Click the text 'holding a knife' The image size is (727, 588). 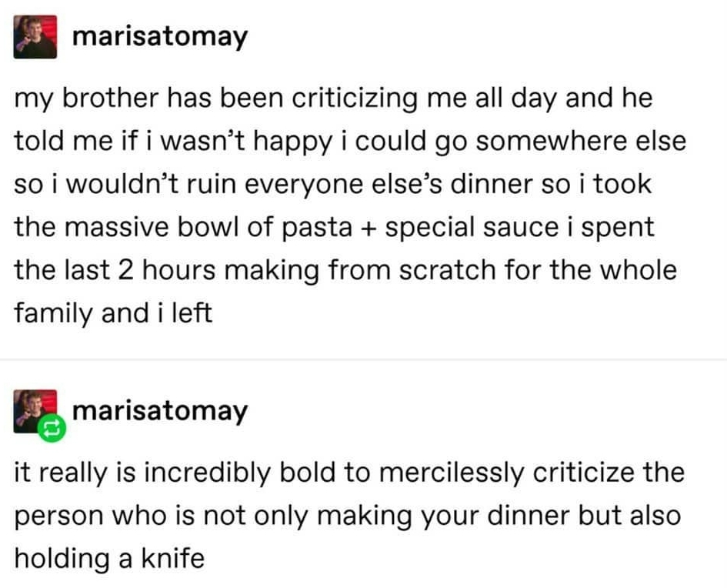point(109,557)
